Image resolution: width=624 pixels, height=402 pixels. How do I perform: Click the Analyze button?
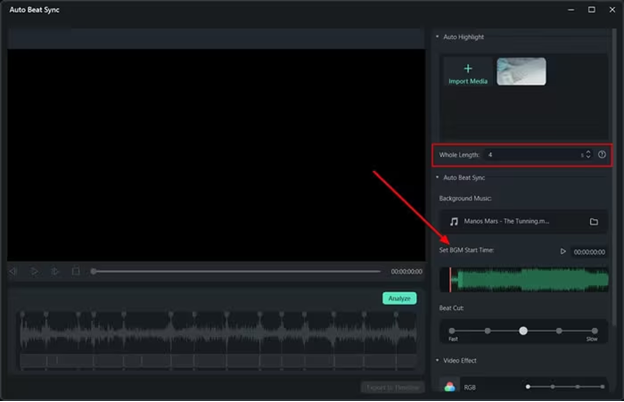click(399, 298)
